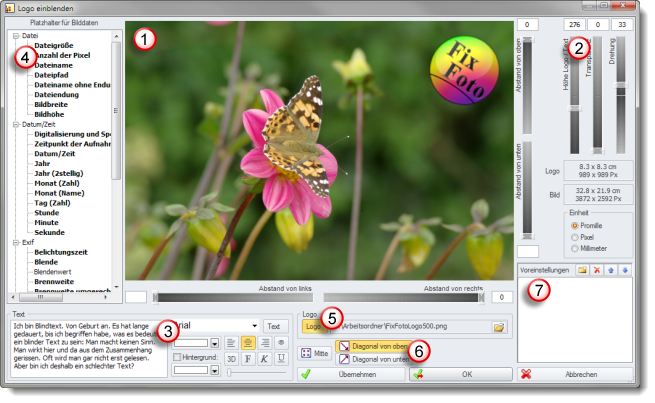Open the background color dropdown below Hintergrund
655x403 pixels.
[214, 370]
